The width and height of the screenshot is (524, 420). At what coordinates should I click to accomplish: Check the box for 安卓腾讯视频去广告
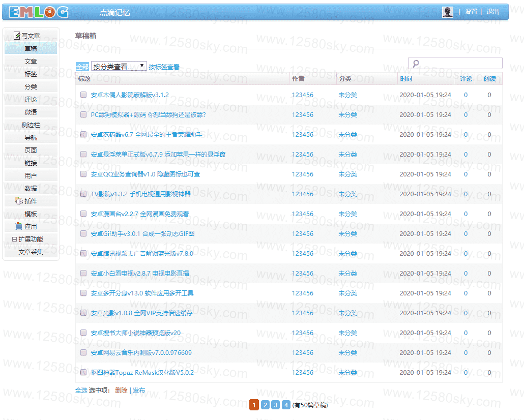tap(83, 253)
